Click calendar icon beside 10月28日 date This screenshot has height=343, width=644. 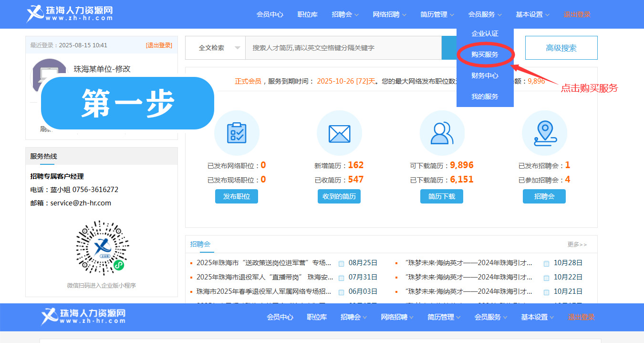(x=546, y=263)
